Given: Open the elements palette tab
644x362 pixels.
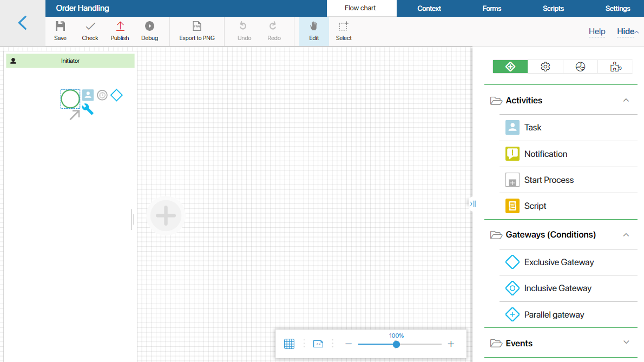Looking at the screenshot, I should (510, 67).
